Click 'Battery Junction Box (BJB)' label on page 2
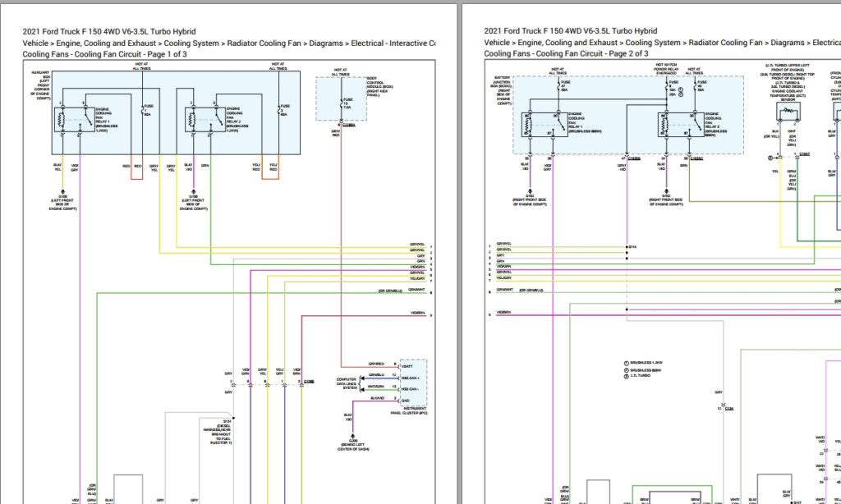The height and width of the screenshot is (504, 841). pos(503,90)
